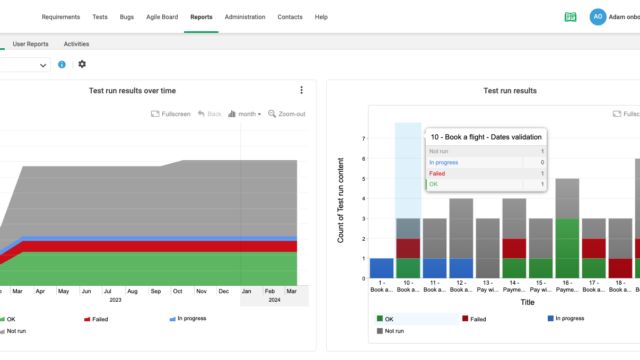Toggle OK series in left chart legend
The height and width of the screenshot is (360, 640).
pos(8,319)
